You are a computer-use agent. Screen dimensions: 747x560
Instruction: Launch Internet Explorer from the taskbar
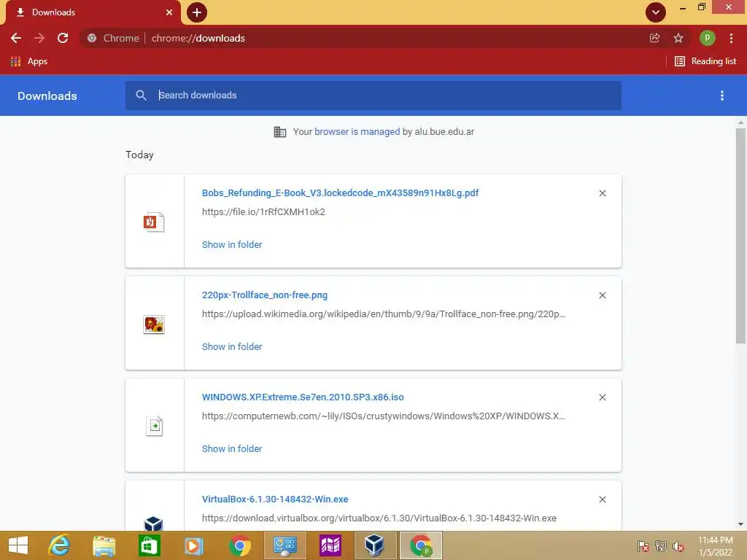60,545
